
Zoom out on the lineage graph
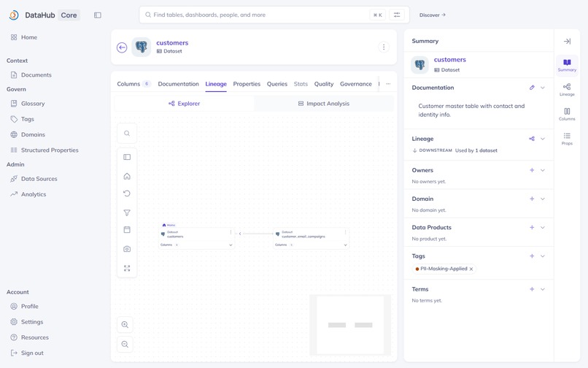coord(125,345)
